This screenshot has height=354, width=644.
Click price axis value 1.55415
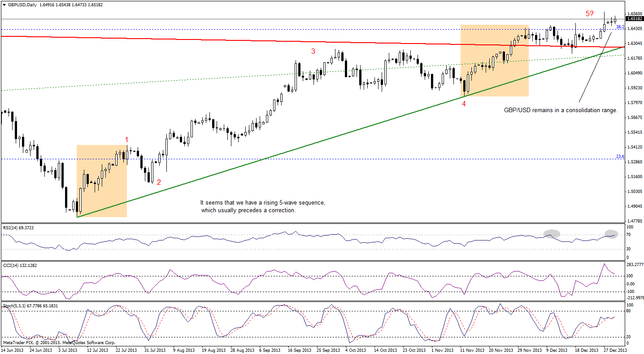coord(635,132)
